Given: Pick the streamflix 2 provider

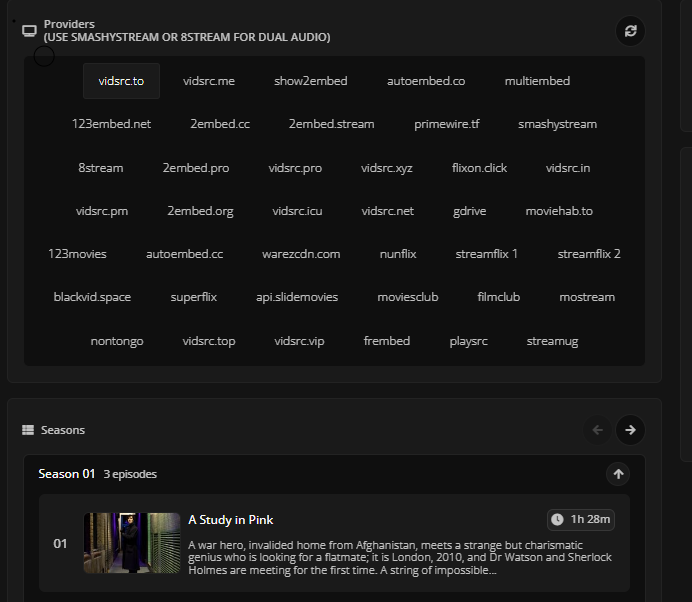Looking at the screenshot, I should 589,254.
